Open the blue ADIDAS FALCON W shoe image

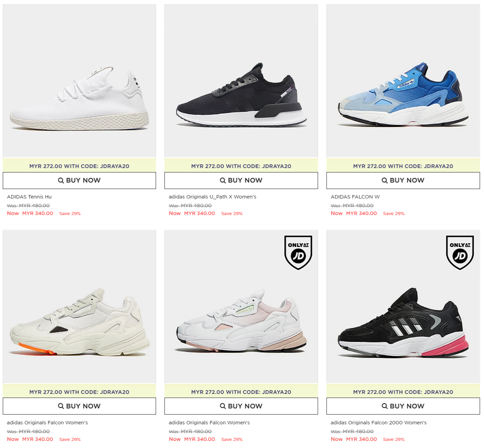tap(403, 81)
